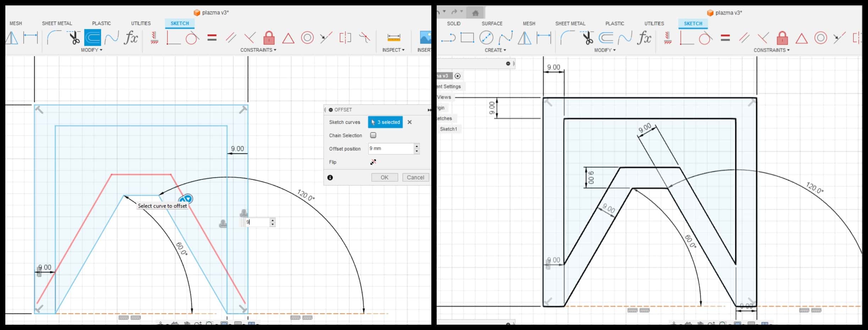Image resolution: width=868 pixels, height=330 pixels.
Task: Click the Home button in right screenshot
Action: click(x=475, y=13)
